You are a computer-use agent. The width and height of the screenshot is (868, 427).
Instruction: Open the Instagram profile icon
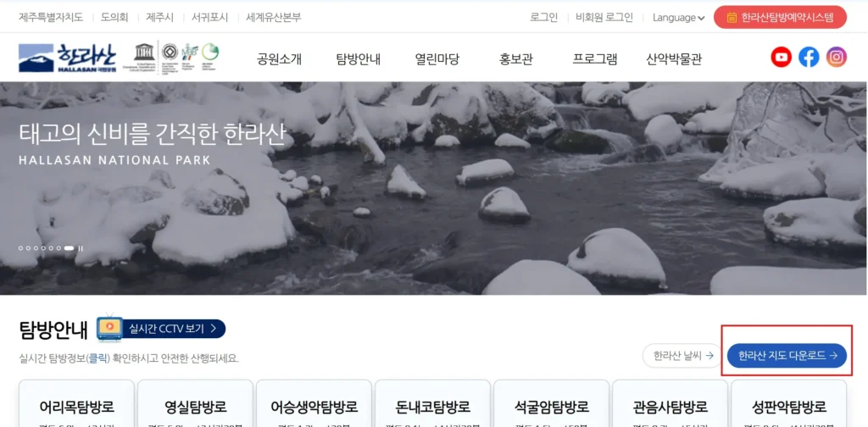tap(837, 57)
